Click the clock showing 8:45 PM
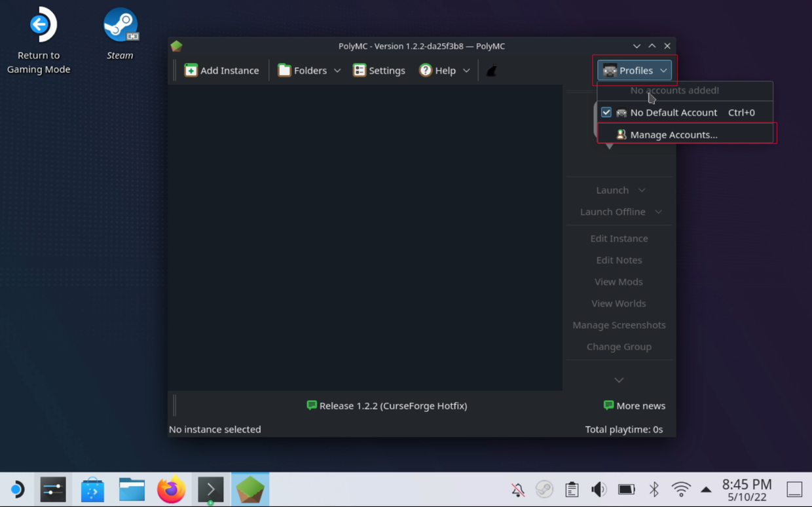This screenshot has height=507, width=812. coord(747,485)
